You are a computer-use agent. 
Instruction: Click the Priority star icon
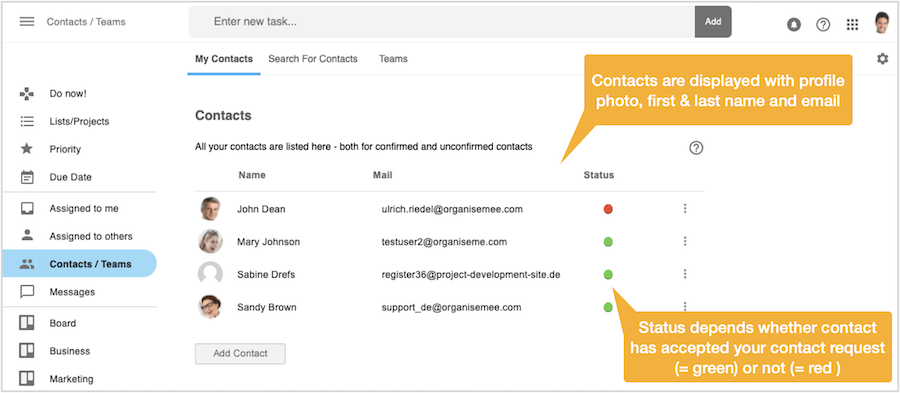[x=27, y=149]
